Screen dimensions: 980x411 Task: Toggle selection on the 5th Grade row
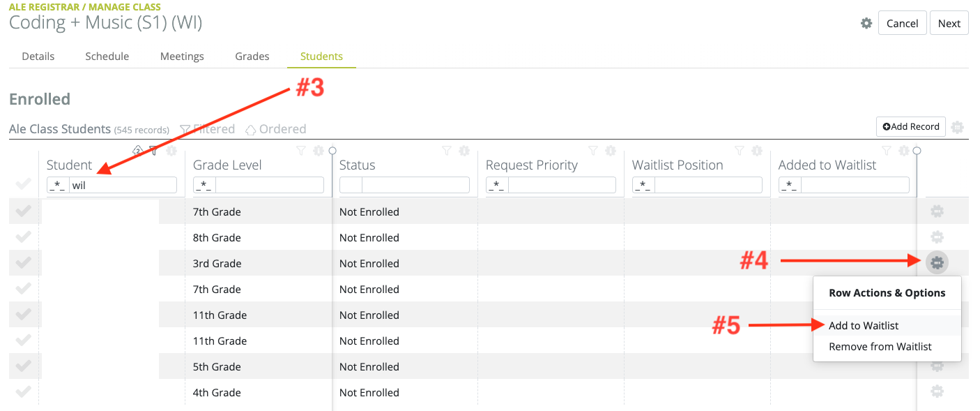point(23,366)
